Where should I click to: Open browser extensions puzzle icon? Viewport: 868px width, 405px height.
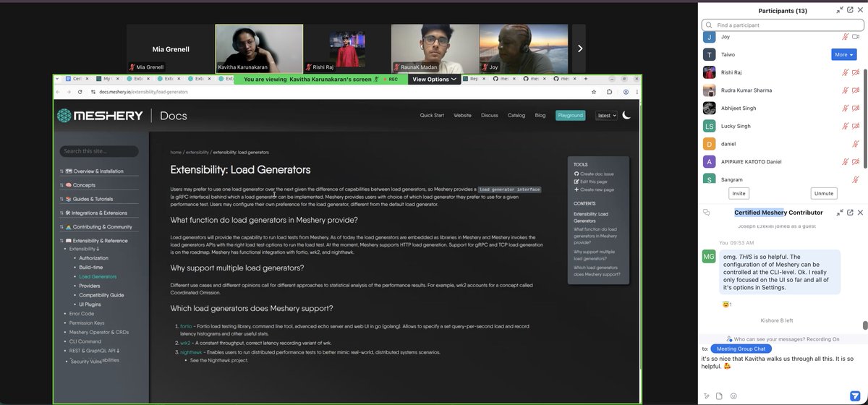(x=609, y=92)
